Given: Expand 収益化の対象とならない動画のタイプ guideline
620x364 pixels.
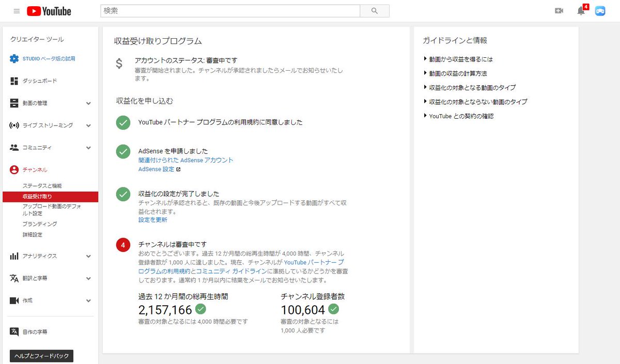Looking at the screenshot, I should pos(475,102).
